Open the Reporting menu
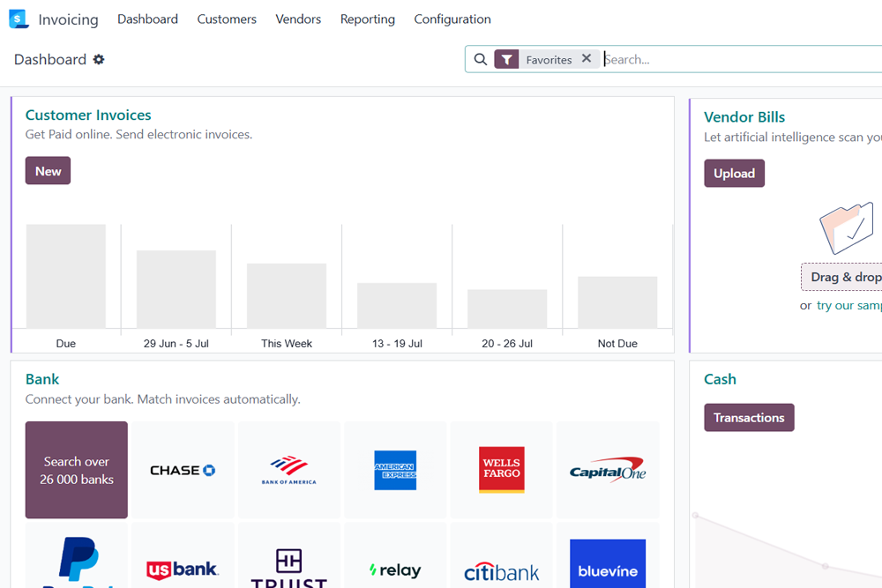Image resolution: width=882 pixels, height=588 pixels. [x=367, y=19]
